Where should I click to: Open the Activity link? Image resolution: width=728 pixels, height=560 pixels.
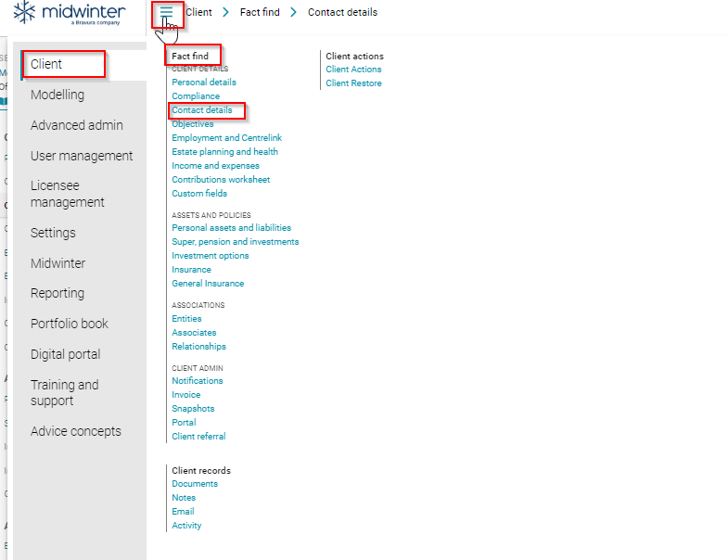(x=186, y=526)
